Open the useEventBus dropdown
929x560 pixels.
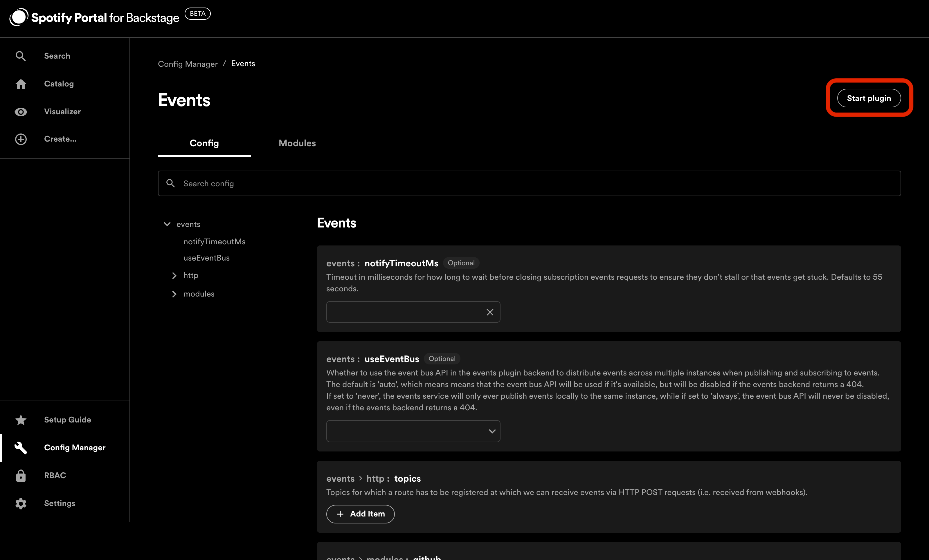[413, 431]
